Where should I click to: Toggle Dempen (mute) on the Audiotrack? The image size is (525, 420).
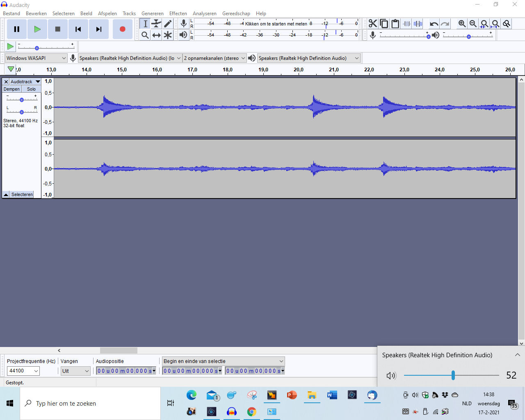tap(12, 89)
